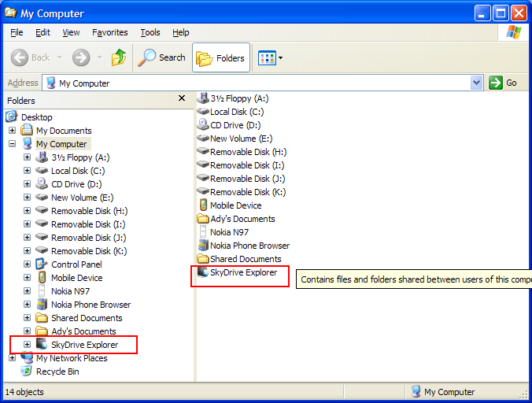Viewport: 532px width, 403px height.
Task: Expand New Volume (E:) tree node
Action: point(27,197)
